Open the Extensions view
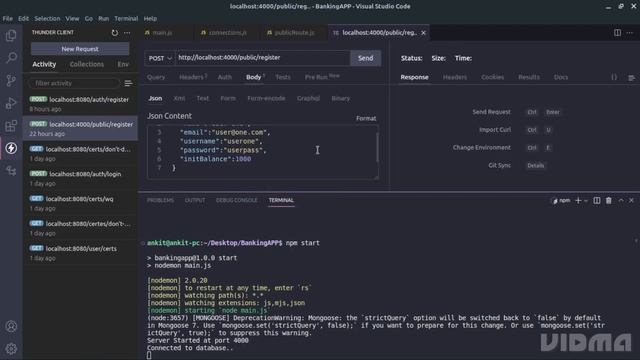 (11, 125)
